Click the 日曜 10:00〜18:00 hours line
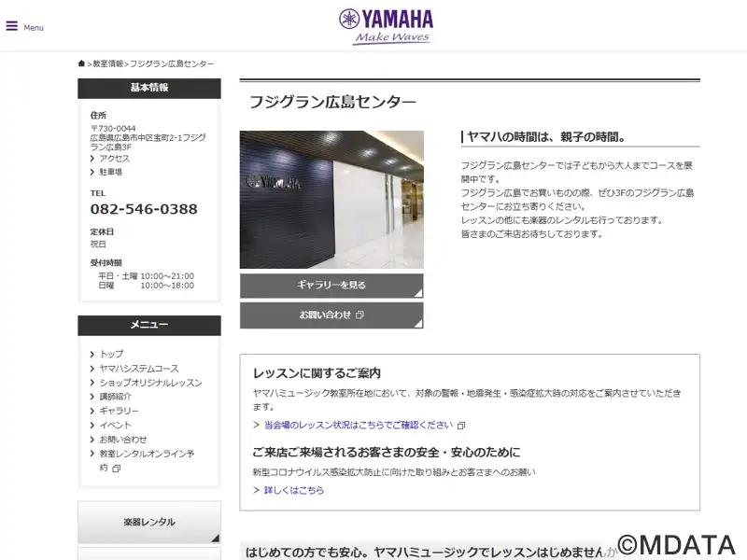747x560 pixels. tap(147, 286)
